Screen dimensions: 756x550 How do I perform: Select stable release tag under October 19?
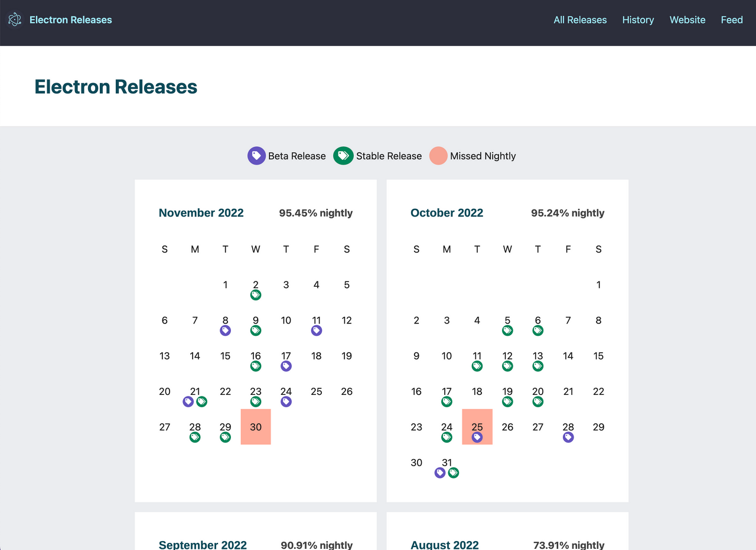[x=507, y=402]
